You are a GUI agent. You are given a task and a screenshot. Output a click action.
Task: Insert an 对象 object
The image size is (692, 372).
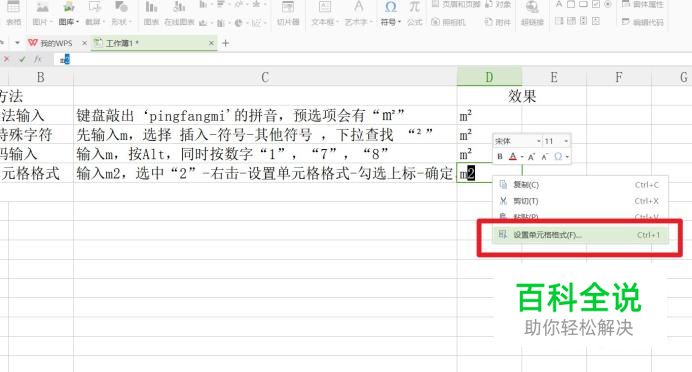point(497,4)
